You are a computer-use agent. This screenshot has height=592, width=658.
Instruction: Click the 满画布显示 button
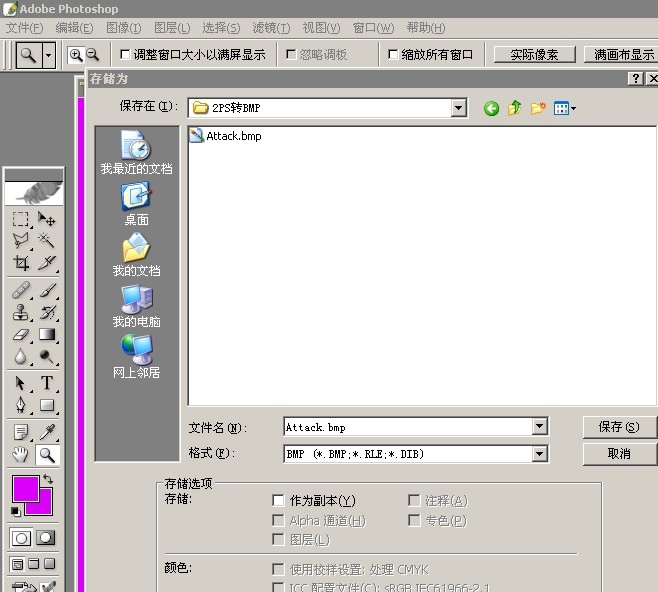coord(622,55)
